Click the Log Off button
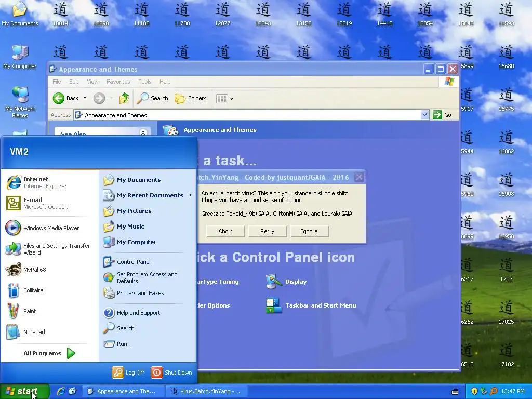The image size is (532, 399). 129,373
